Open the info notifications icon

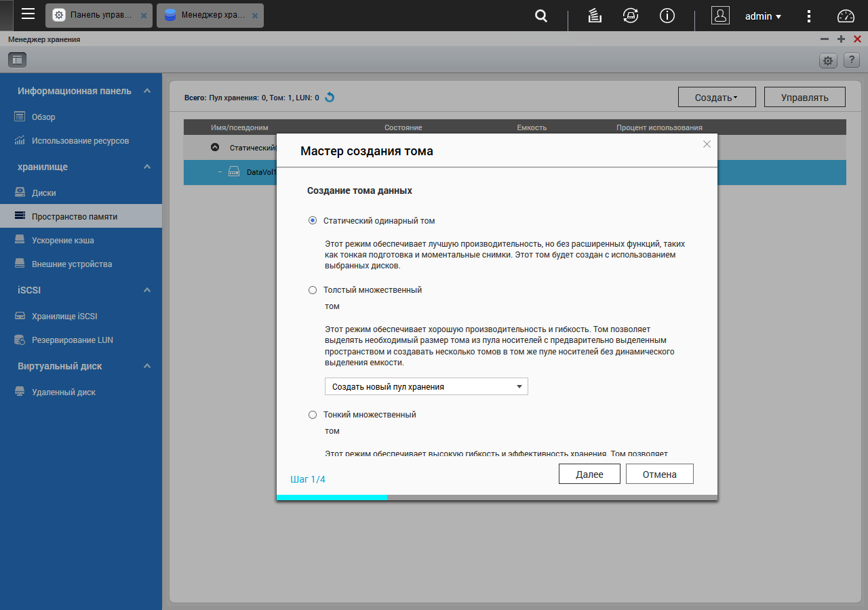[667, 16]
